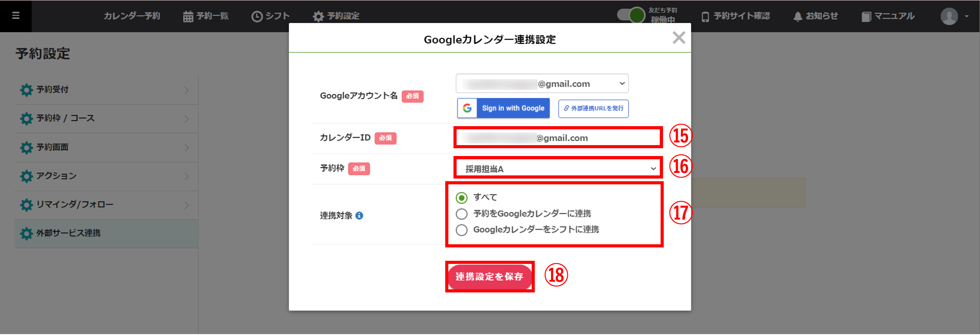The height and width of the screenshot is (335, 980).
Task: Open カレンダー予約 in top menu
Action: pyautogui.click(x=132, y=16)
